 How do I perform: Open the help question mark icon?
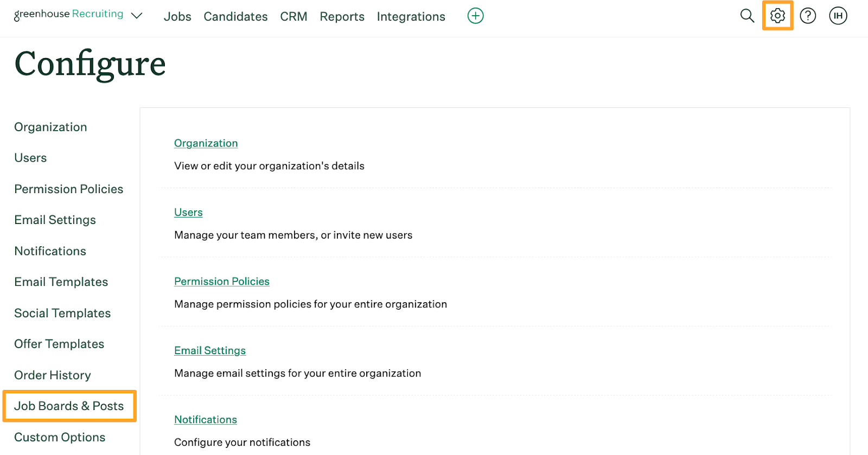point(808,16)
